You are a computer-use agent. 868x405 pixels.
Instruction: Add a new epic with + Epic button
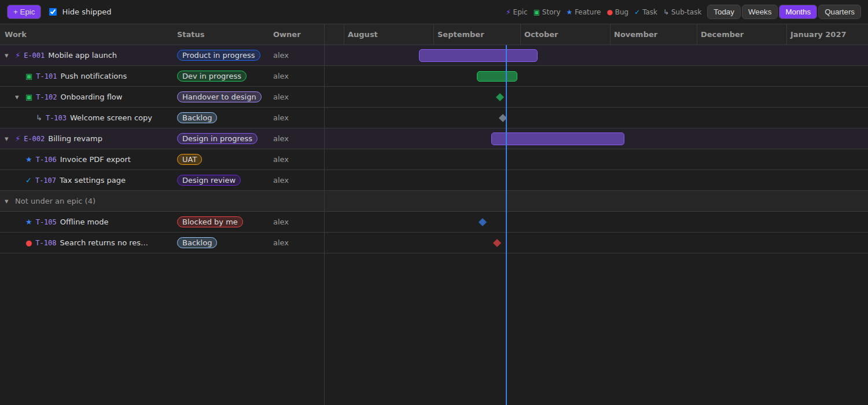24,12
